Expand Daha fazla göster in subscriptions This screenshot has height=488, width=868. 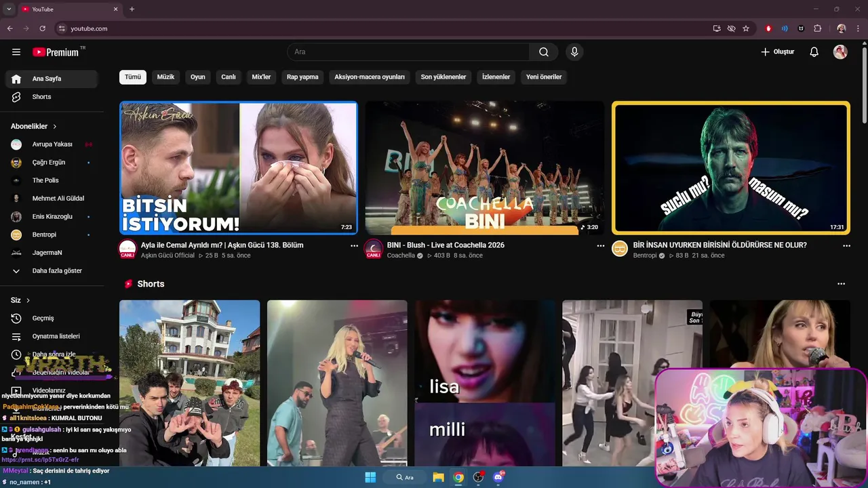(x=52, y=270)
